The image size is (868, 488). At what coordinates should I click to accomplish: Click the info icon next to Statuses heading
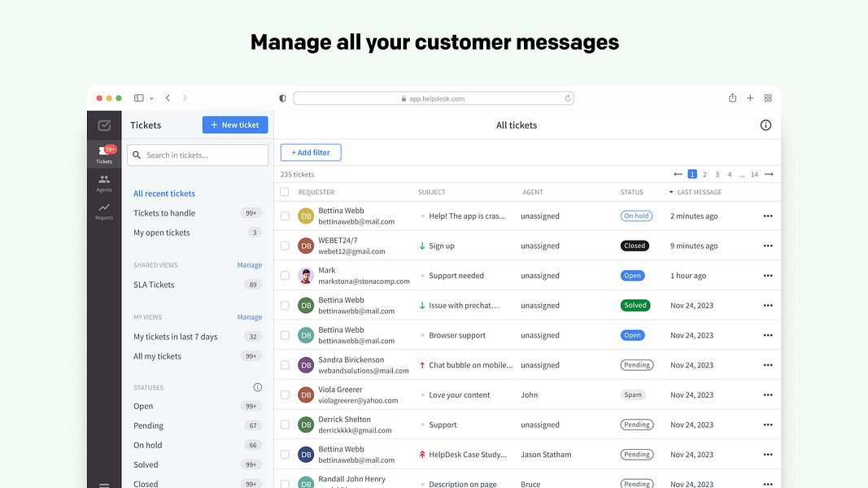(x=257, y=386)
